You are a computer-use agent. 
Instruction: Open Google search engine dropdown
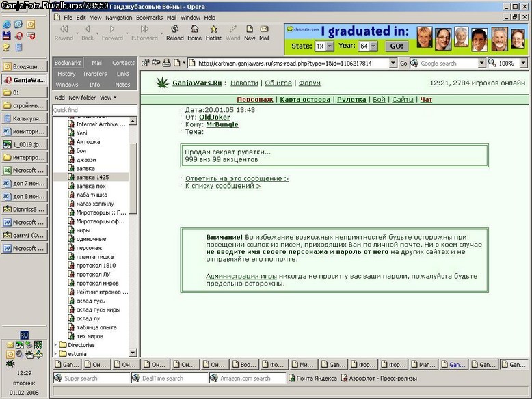[481, 63]
